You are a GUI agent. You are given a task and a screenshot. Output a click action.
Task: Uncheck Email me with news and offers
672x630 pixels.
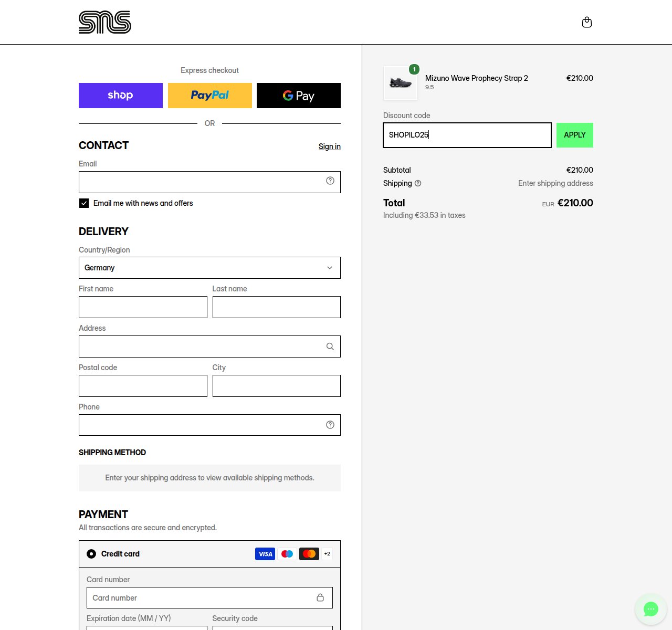click(x=84, y=203)
